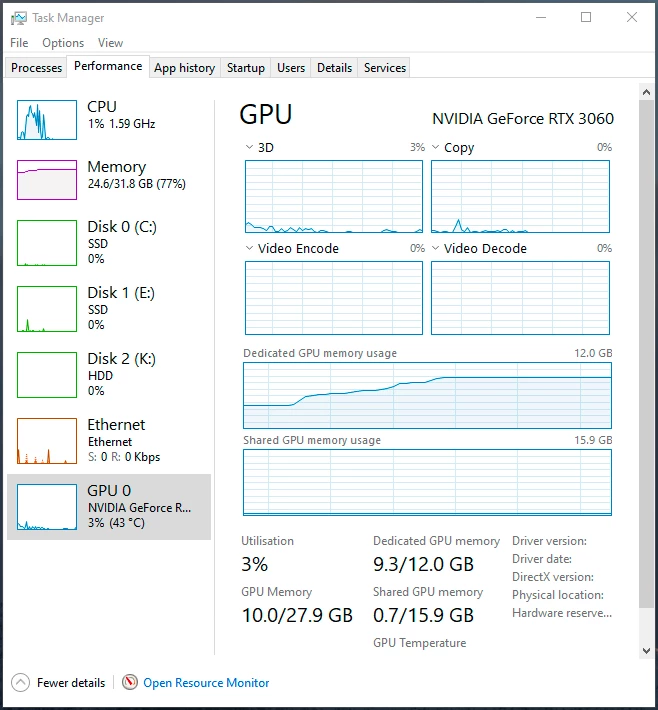Screen dimensions: 658x710
Task: Click the Video Decode graph
Action: click(x=520, y=298)
